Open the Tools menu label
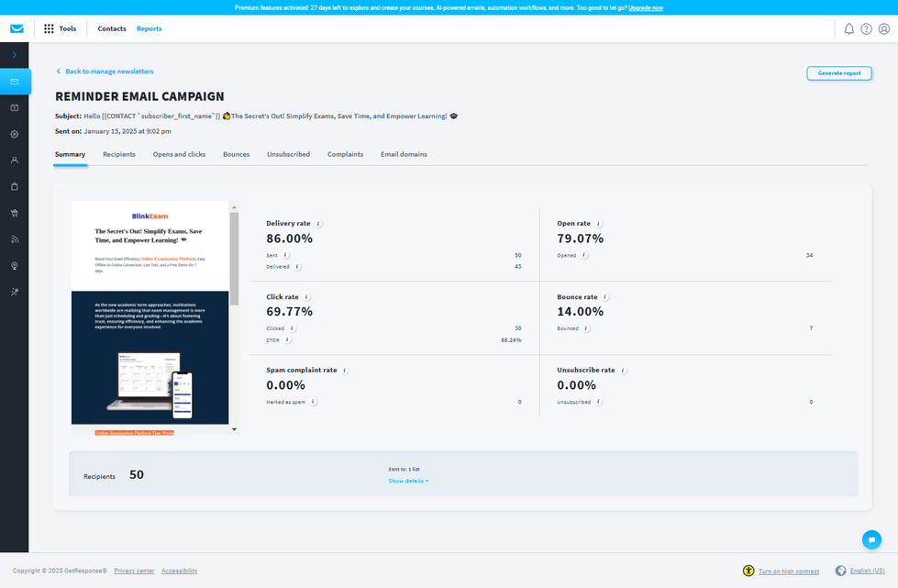 (68, 28)
